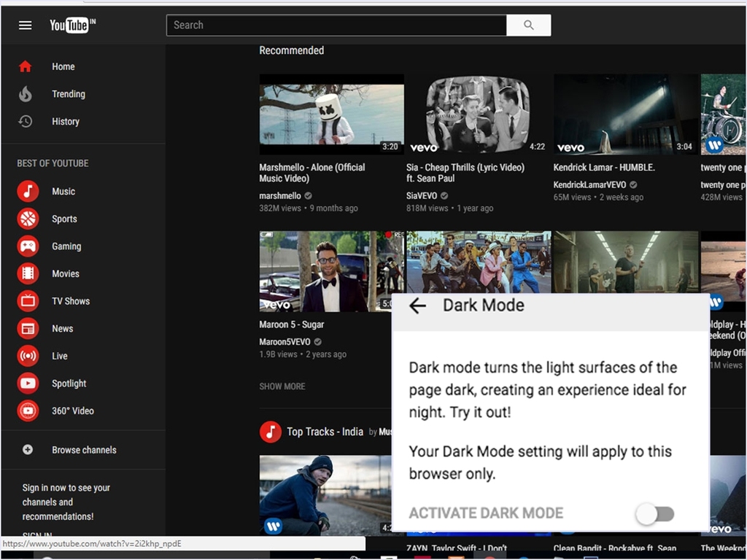Open Kendrick Lamar - HUMBLE. title
Image resolution: width=747 pixels, height=560 pixels.
(x=604, y=168)
